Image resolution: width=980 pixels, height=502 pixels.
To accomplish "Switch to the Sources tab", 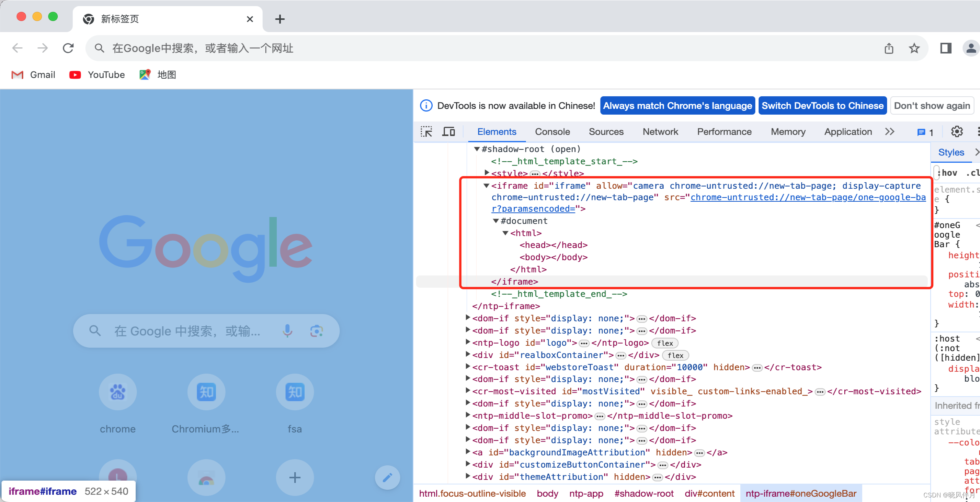I will [x=606, y=132].
